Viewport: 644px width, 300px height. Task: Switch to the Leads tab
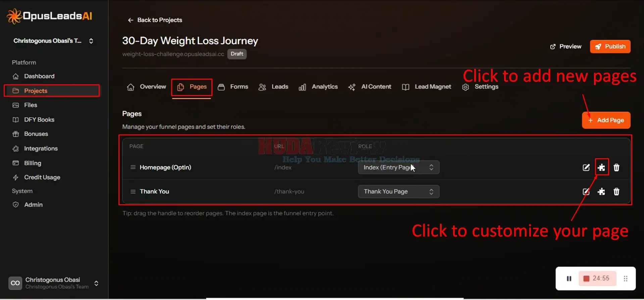coord(273,87)
